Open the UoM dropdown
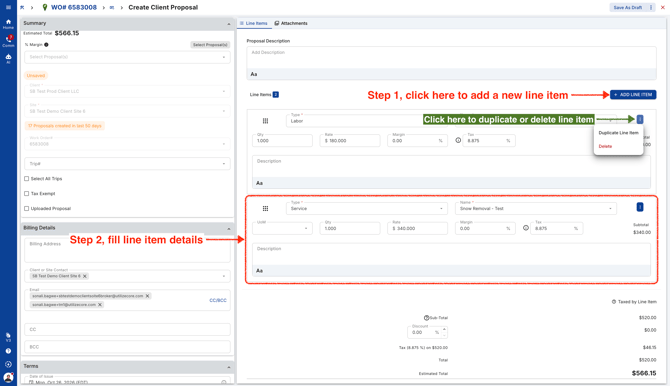 pos(282,228)
